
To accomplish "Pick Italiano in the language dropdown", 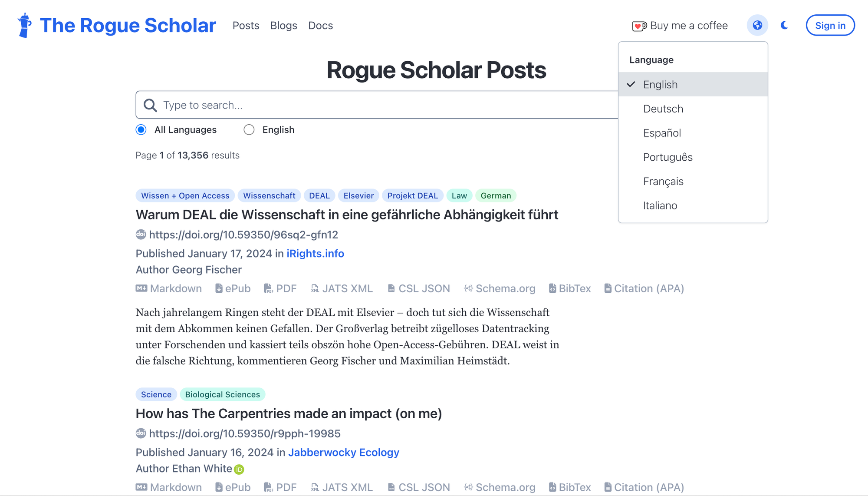I will point(660,206).
